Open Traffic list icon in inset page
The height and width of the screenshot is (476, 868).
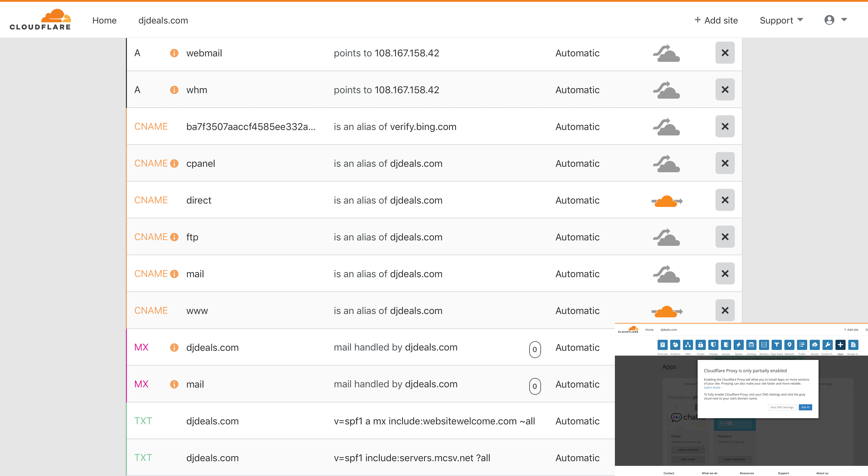click(802, 345)
